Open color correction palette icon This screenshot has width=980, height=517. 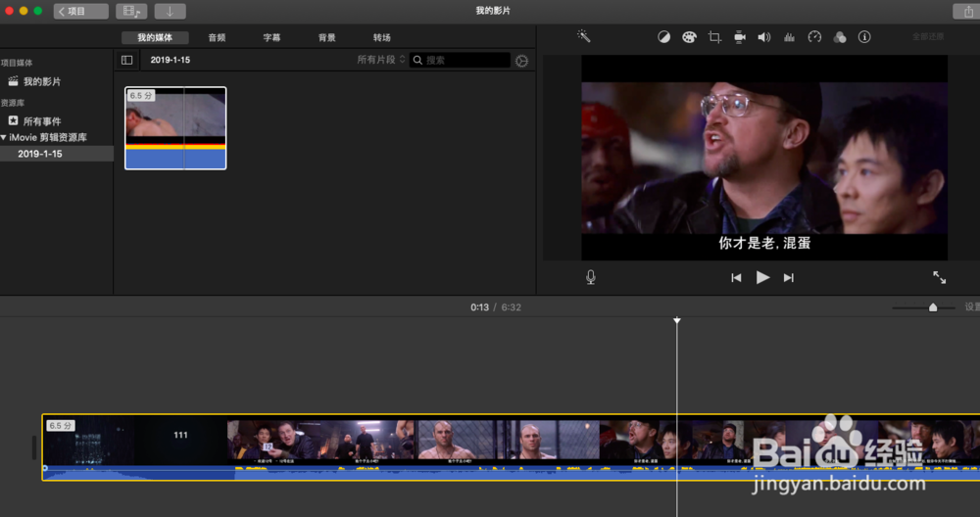click(689, 37)
